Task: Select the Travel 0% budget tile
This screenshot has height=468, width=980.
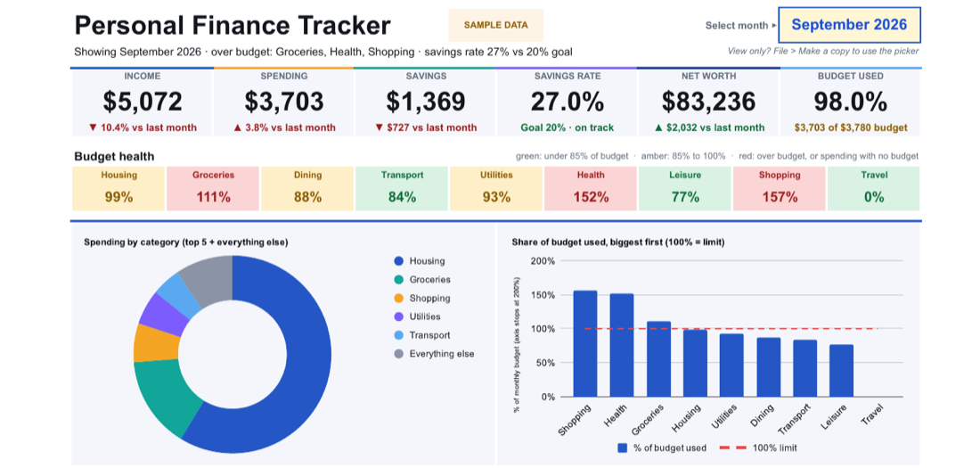Action: tap(874, 188)
